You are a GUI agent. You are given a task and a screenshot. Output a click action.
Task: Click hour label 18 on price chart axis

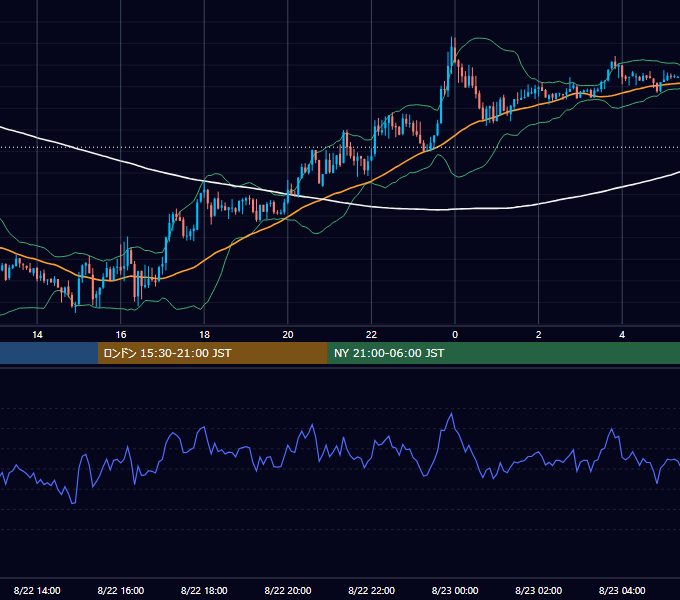(x=204, y=335)
